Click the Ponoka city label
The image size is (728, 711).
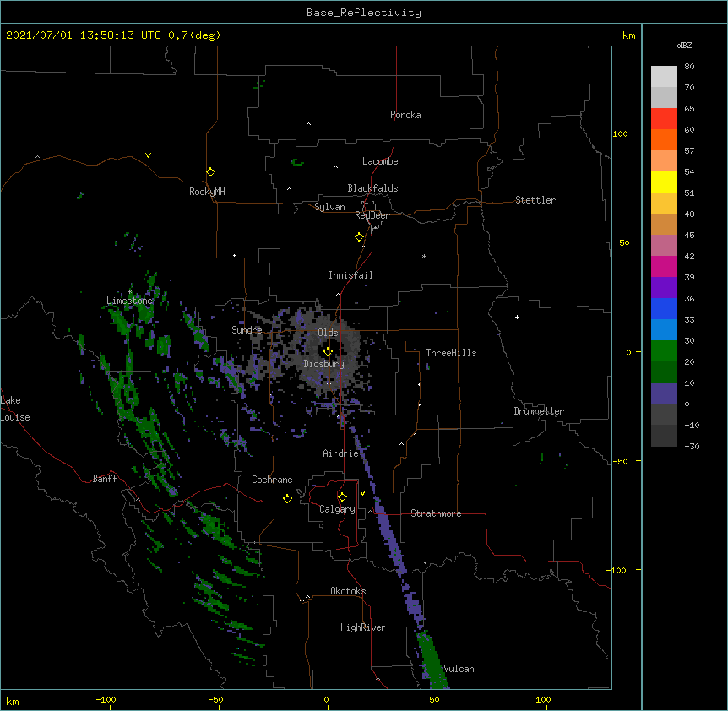click(x=405, y=115)
